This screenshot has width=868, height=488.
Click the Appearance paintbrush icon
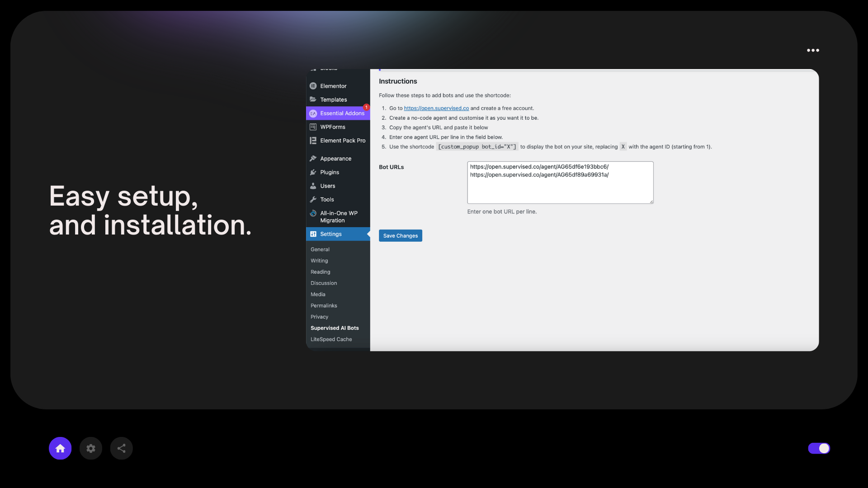pyautogui.click(x=313, y=159)
